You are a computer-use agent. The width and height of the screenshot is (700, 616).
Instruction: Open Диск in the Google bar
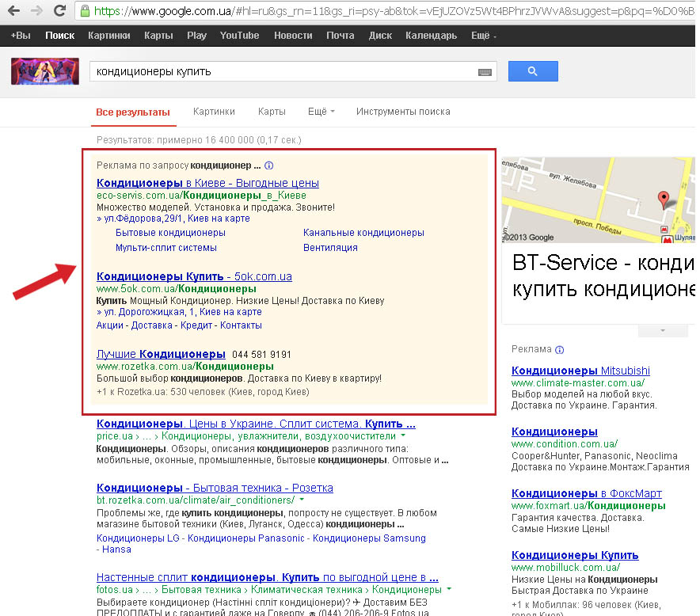[x=380, y=36]
